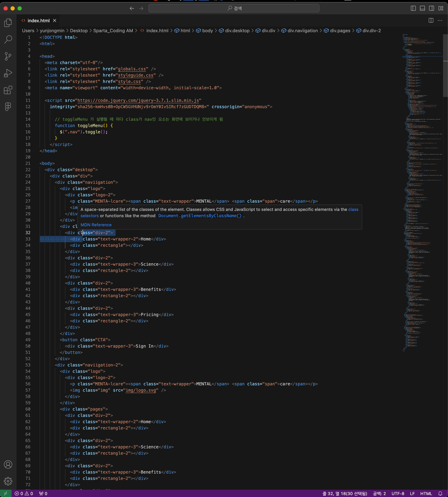Click the line and column status item
448x497 pixels.
(345, 493)
